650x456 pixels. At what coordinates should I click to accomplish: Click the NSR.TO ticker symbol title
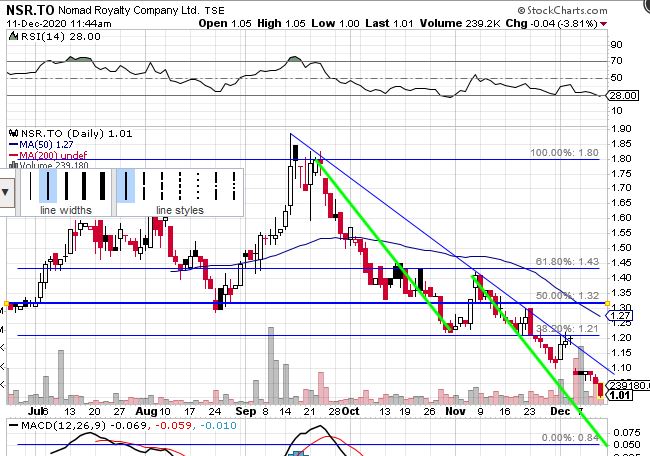pos(30,10)
